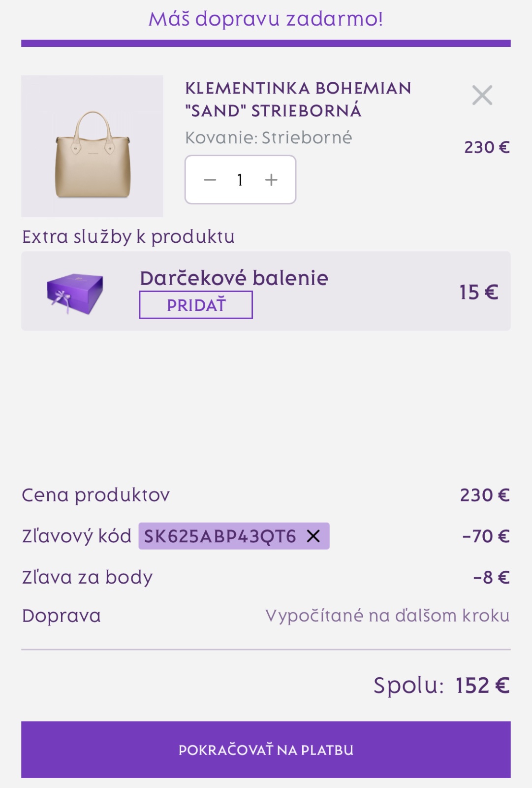Click the Darčekové balenie label
The height and width of the screenshot is (788, 532).
234,278
